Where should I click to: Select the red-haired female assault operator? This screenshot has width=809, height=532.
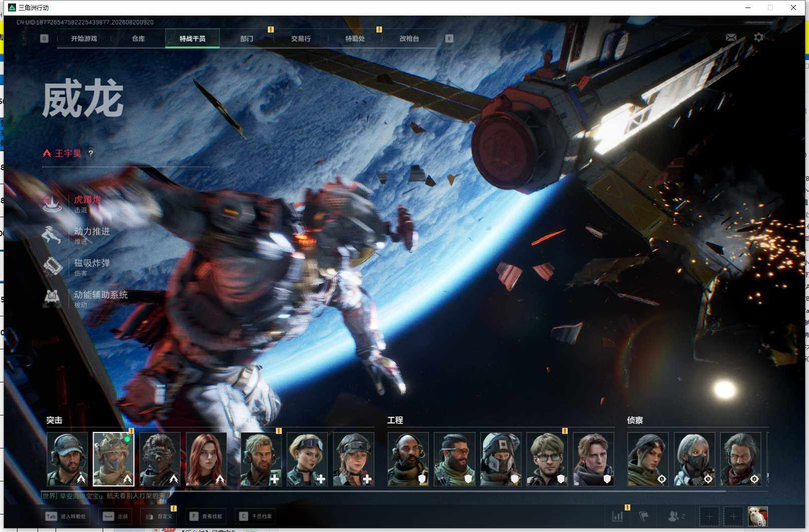coord(206,459)
